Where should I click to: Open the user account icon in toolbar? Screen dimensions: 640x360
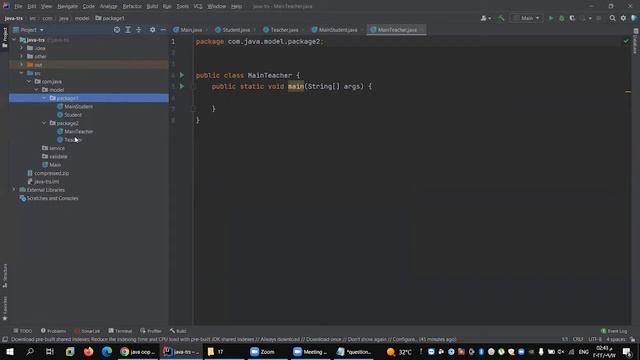click(x=485, y=18)
